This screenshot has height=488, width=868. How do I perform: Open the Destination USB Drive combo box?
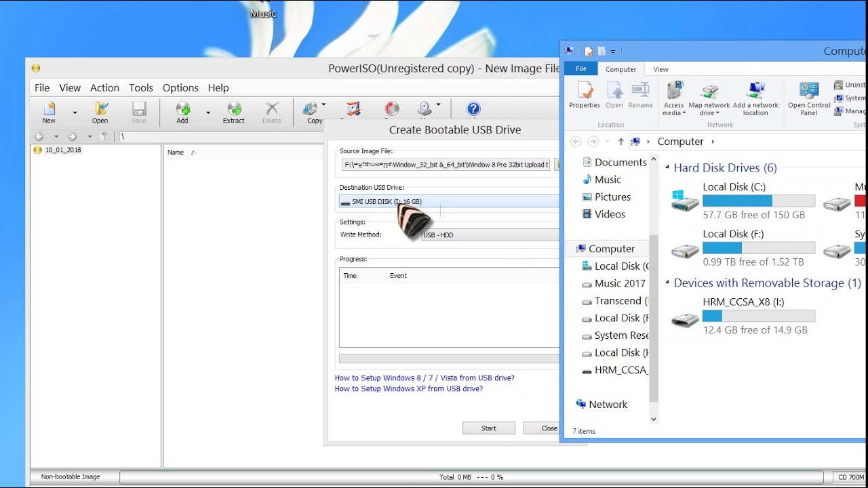[x=450, y=201]
